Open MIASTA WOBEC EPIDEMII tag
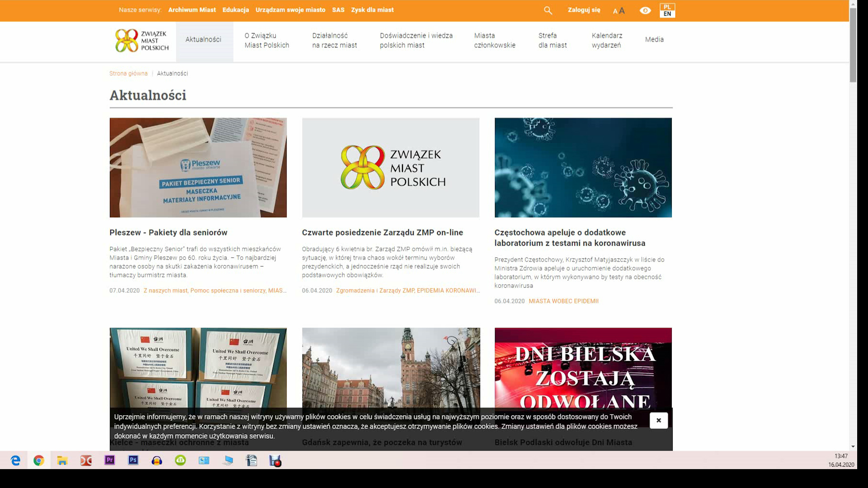Screen dimensions: 868x488 [x=563, y=301]
